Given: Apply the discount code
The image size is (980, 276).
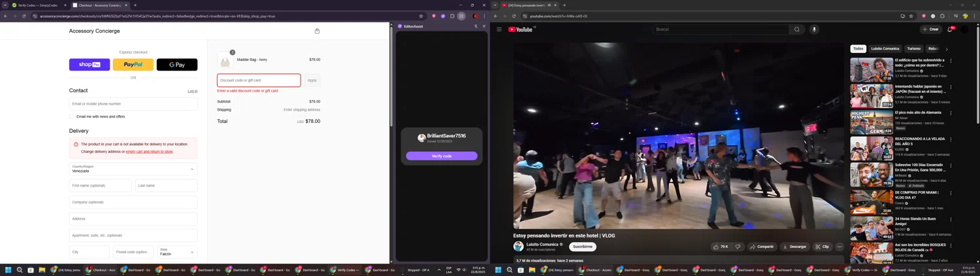Looking at the screenshot, I should coord(312,80).
